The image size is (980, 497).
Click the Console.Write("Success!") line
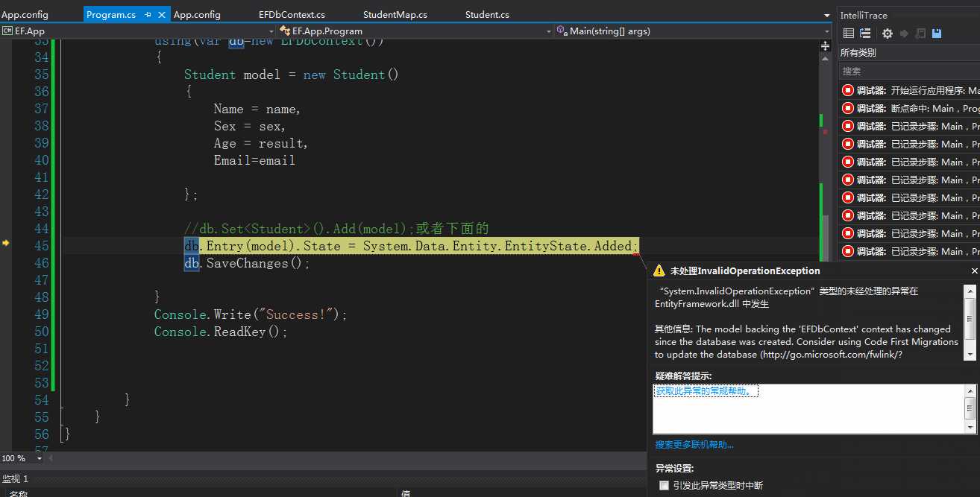[x=251, y=314]
